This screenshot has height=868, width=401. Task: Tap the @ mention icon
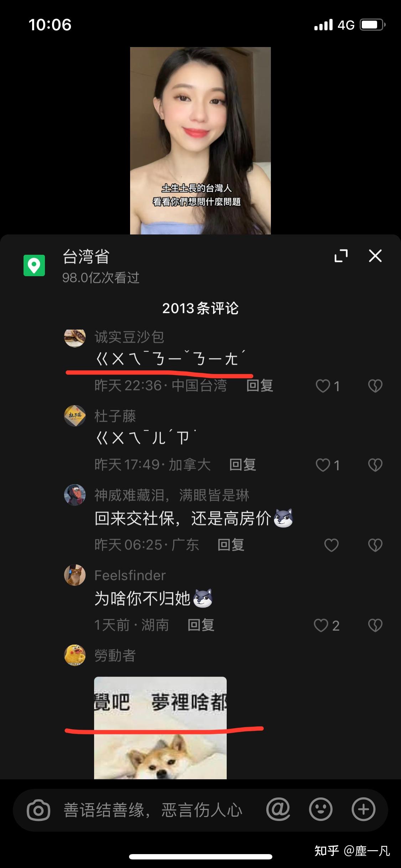[x=278, y=809]
